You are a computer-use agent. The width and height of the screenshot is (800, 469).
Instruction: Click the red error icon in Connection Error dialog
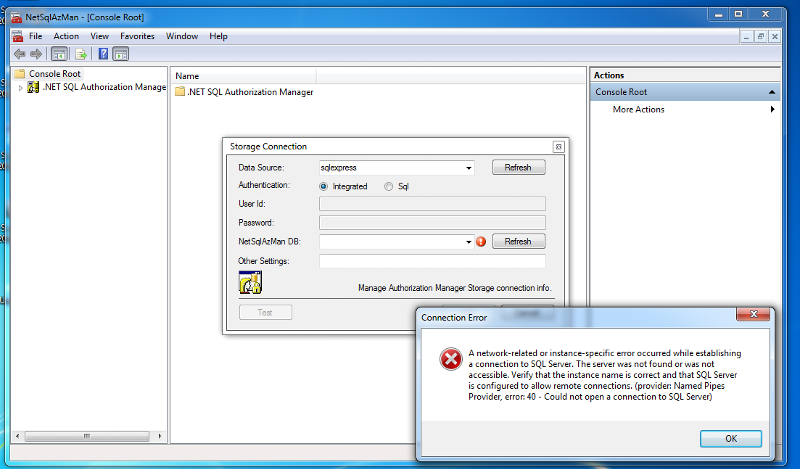click(451, 359)
